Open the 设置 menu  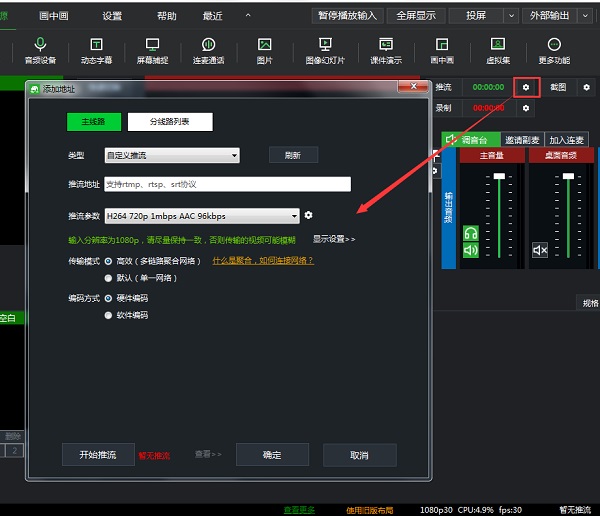pyautogui.click(x=112, y=16)
